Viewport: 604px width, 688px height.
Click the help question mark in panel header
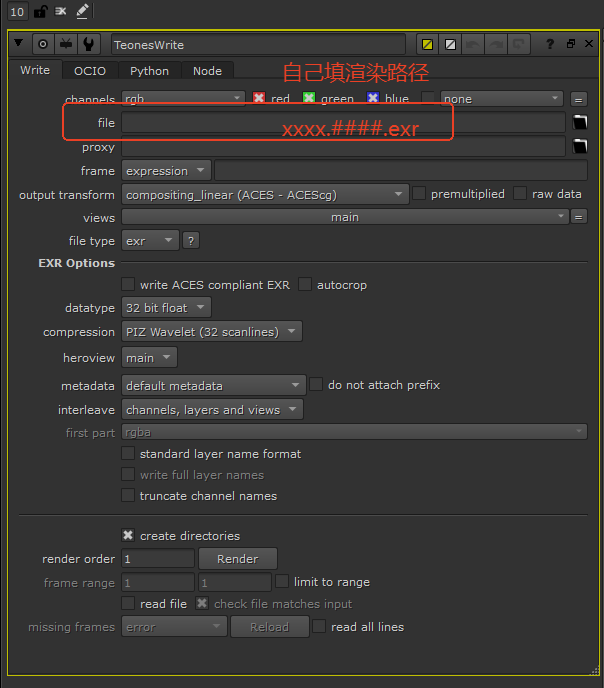[550, 44]
